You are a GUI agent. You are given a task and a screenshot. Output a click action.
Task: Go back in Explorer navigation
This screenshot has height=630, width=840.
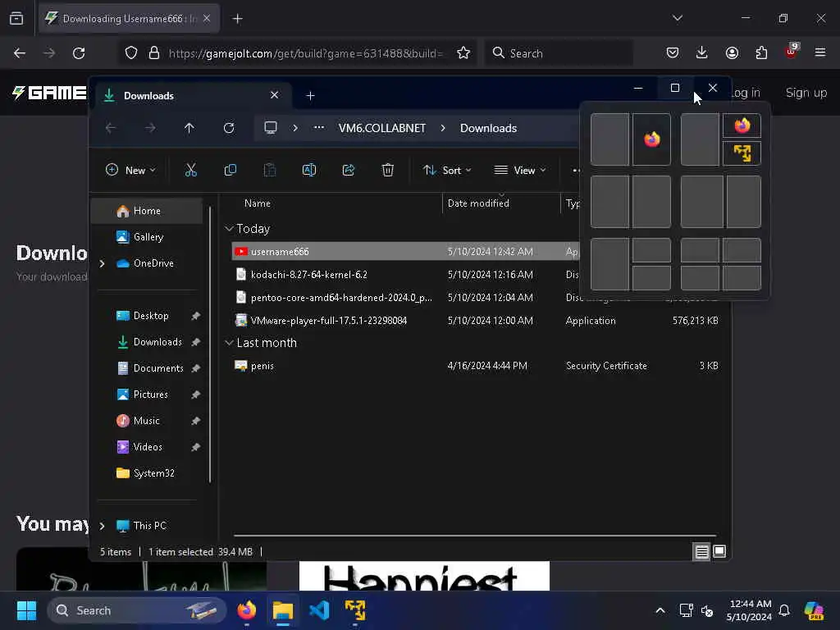(111, 128)
